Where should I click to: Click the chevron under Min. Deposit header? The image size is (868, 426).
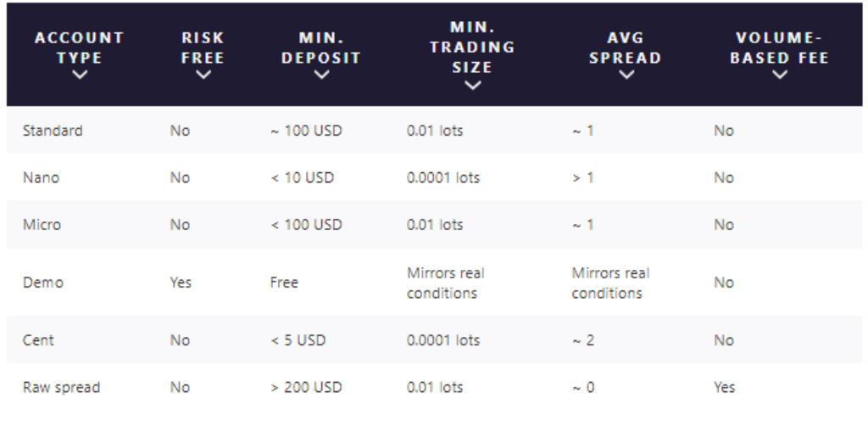(321, 75)
